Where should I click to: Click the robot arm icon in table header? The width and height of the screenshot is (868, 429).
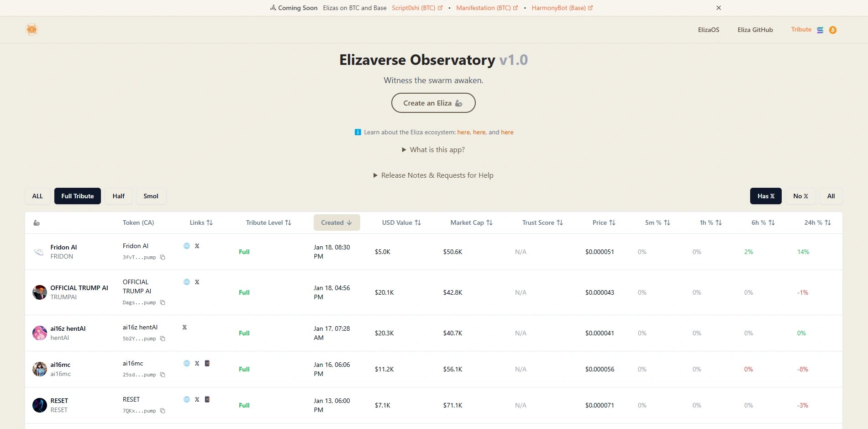(x=37, y=223)
